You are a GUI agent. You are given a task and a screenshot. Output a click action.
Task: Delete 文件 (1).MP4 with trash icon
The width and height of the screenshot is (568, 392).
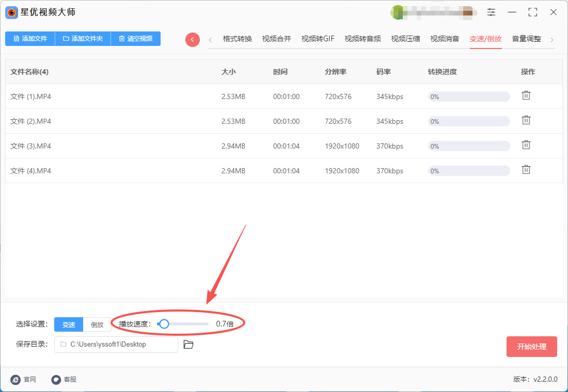(x=526, y=95)
